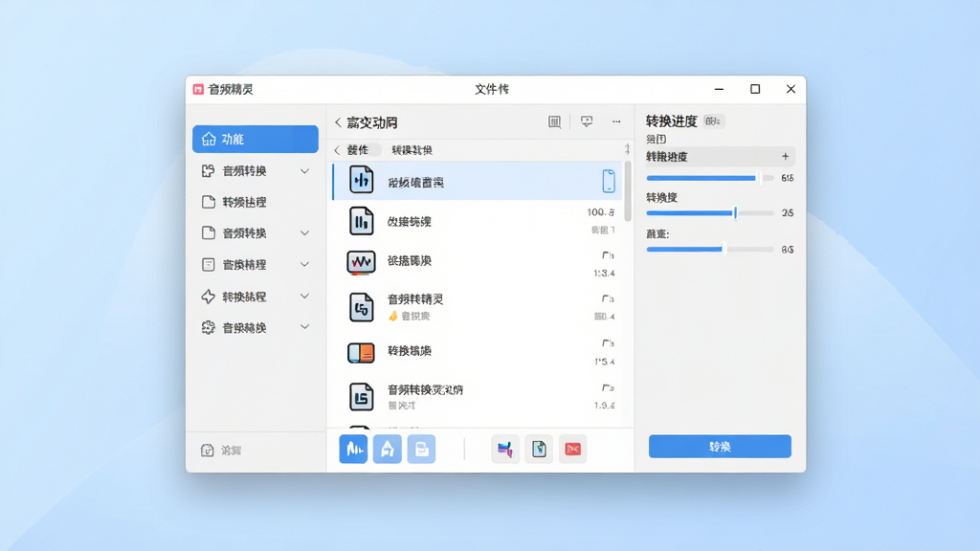Click the back chevron in the tab strip
Screen dimensions: 980x551
(x=337, y=150)
